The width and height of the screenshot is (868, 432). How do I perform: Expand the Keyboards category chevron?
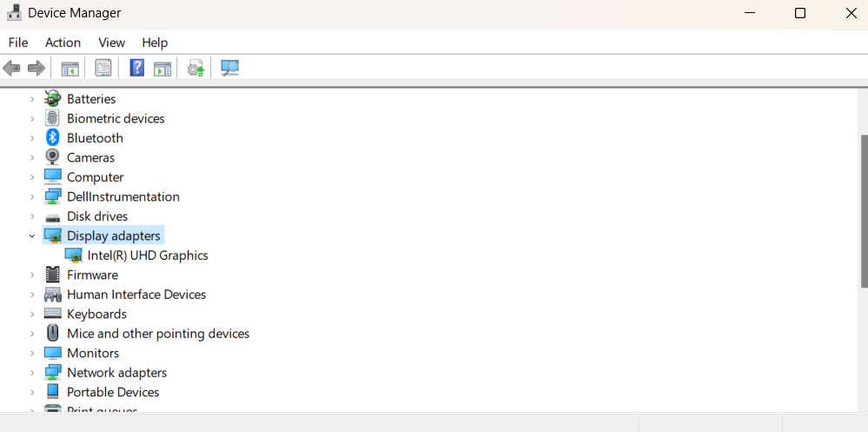pyautogui.click(x=32, y=314)
